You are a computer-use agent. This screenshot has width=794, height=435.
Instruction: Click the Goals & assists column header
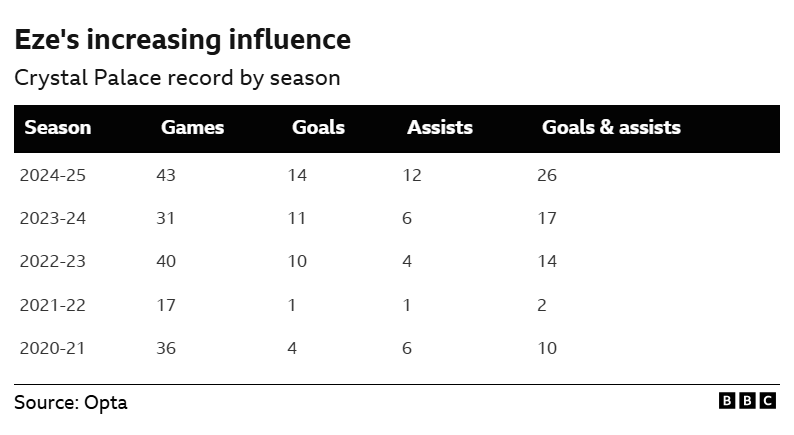pos(611,128)
